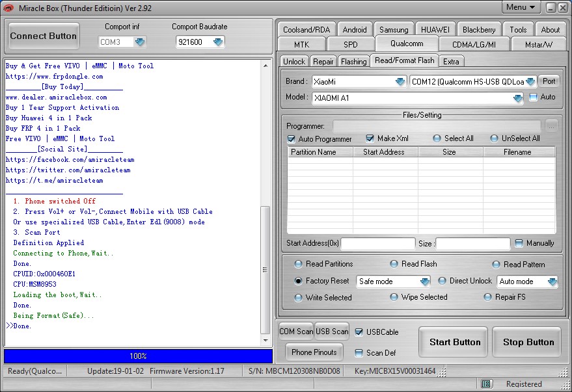Click the Port button

pos(549,81)
